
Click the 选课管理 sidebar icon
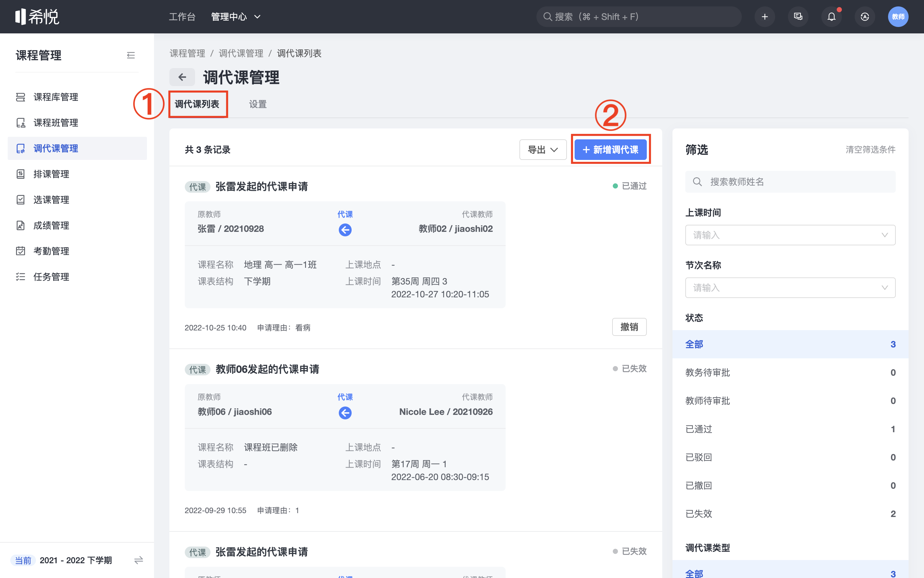click(x=21, y=199)
